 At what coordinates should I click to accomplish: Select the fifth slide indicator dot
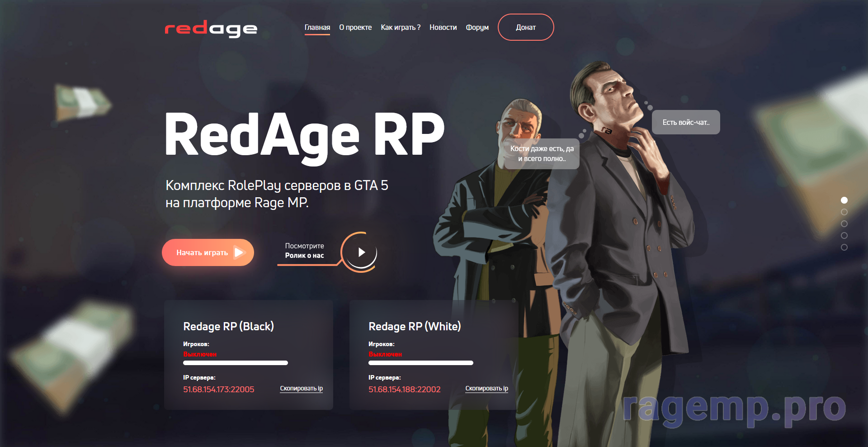point(844,247)
